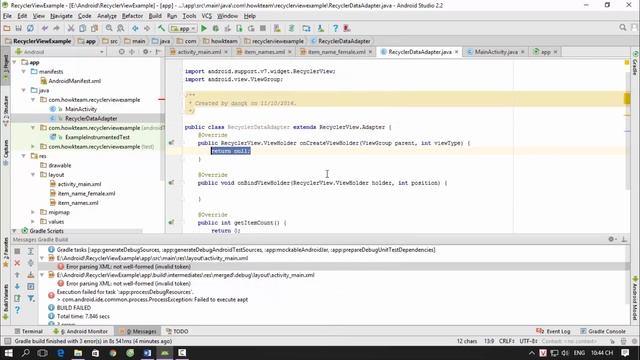Open Search Everywhere magnifier at top right
640x360 pixels.
(622, 28)
